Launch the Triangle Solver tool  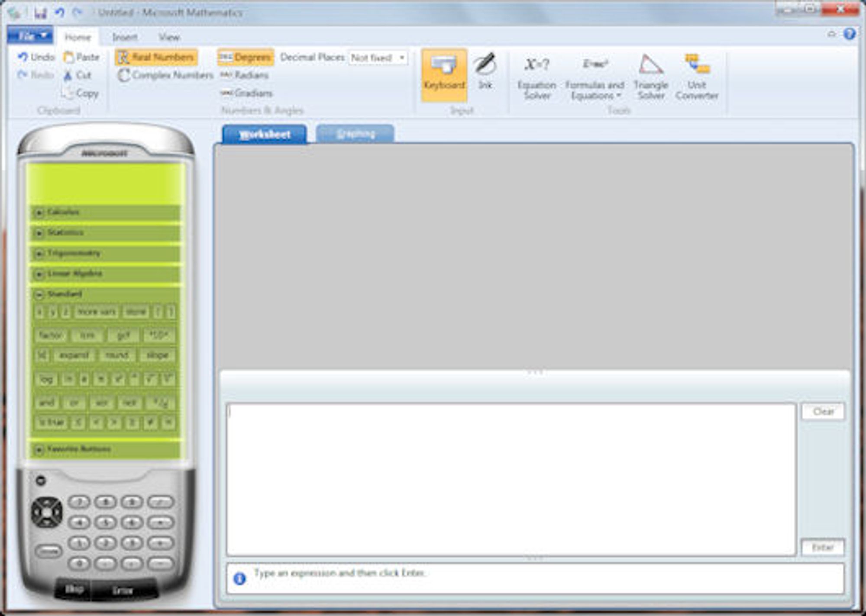click(x=651, y=77)
